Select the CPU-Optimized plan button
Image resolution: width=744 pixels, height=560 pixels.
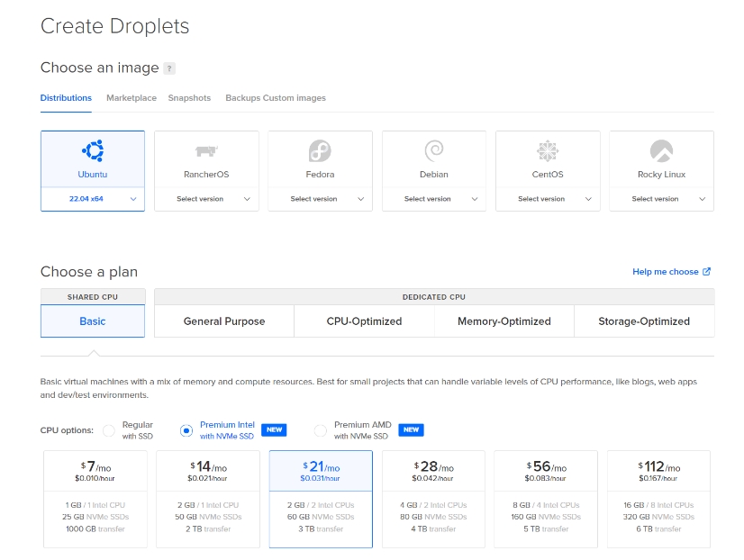[364, 321]
